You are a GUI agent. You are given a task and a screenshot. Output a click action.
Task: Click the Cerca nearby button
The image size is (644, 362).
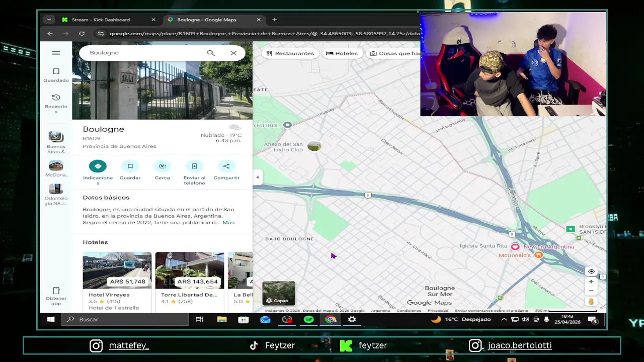162,166
